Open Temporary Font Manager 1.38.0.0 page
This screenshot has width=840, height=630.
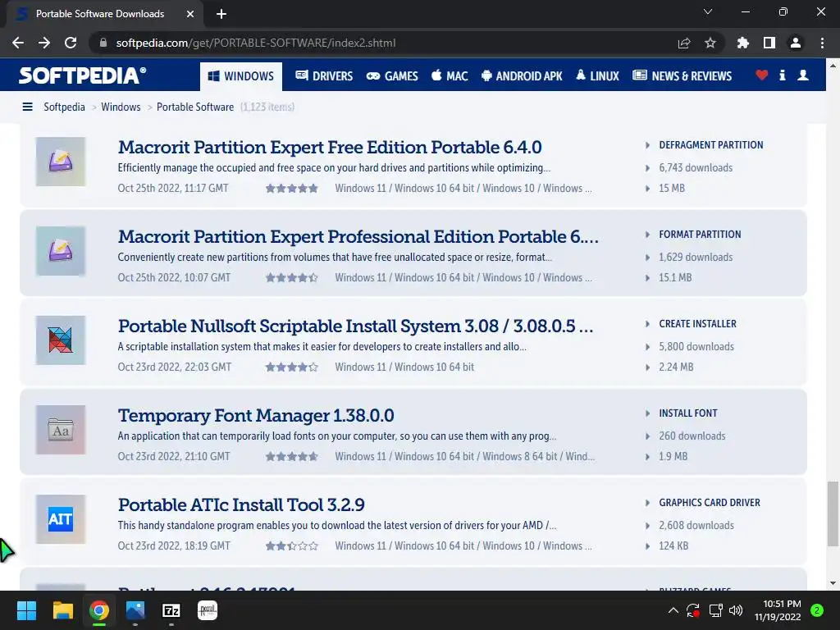pyautogui.click(x=256, y=416)
